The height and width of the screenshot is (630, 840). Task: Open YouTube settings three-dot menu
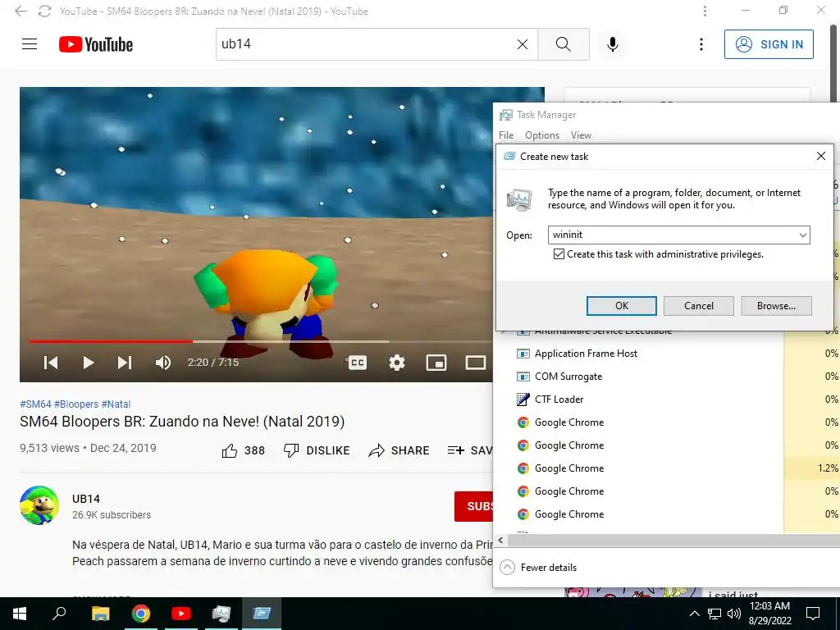click(x=701, y=44)
